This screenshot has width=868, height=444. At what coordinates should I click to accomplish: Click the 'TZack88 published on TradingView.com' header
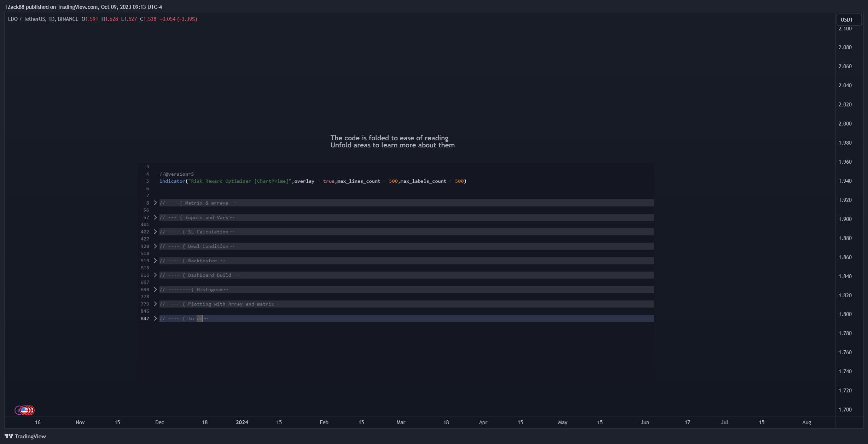(x=83, y=7)
